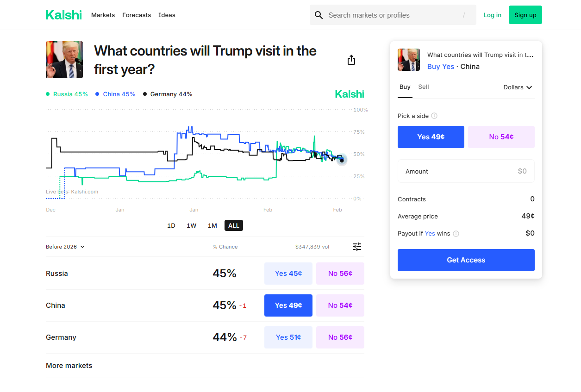The height and width of the screenshot is (392, 581).
Task: Toggle China series in chart legend
Action: (x=115, y=94)
